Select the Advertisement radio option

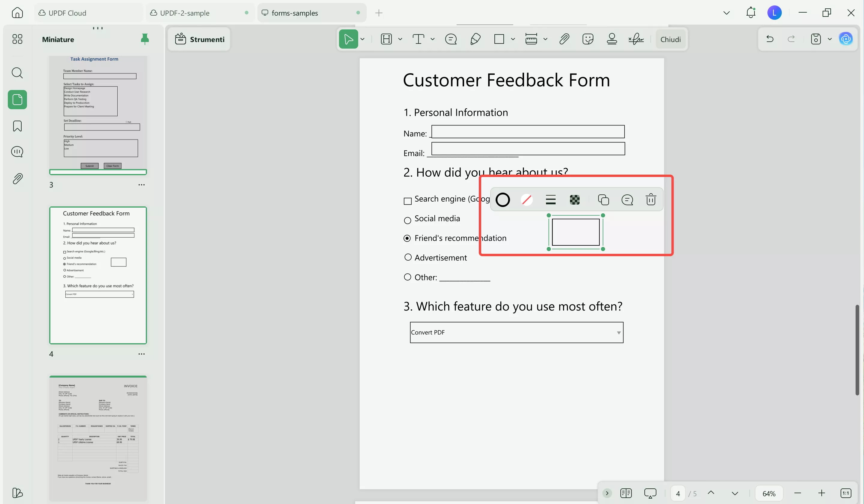pos(408,257)
